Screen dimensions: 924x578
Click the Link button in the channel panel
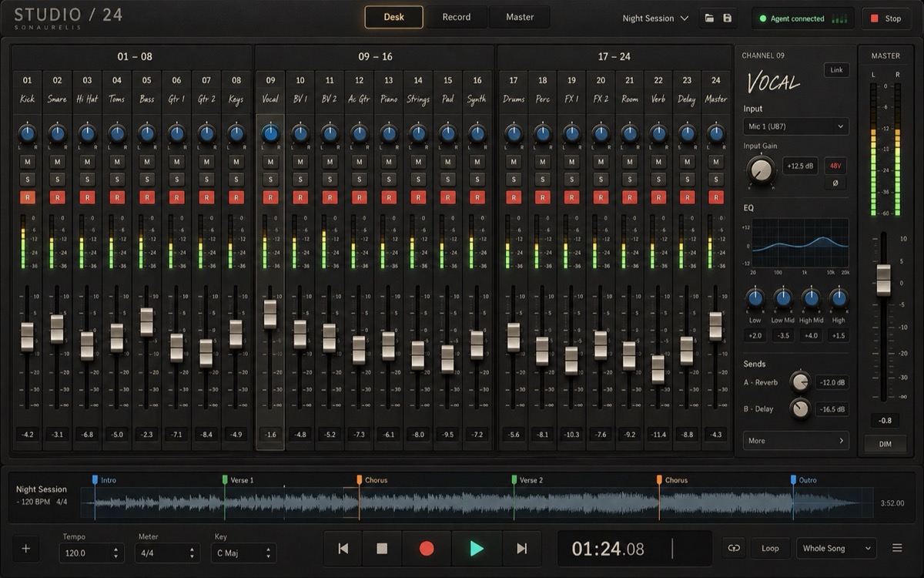pos(835,70)
